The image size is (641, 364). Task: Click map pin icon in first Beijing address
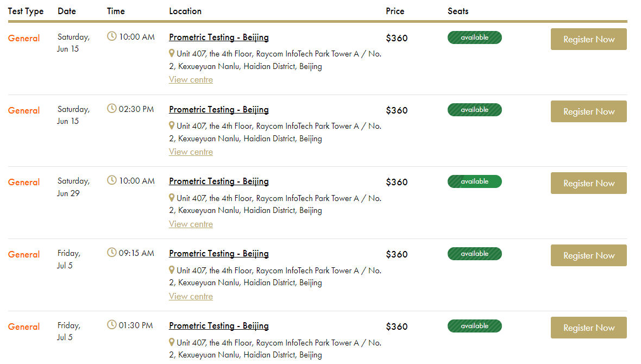(x=172, y=53)
